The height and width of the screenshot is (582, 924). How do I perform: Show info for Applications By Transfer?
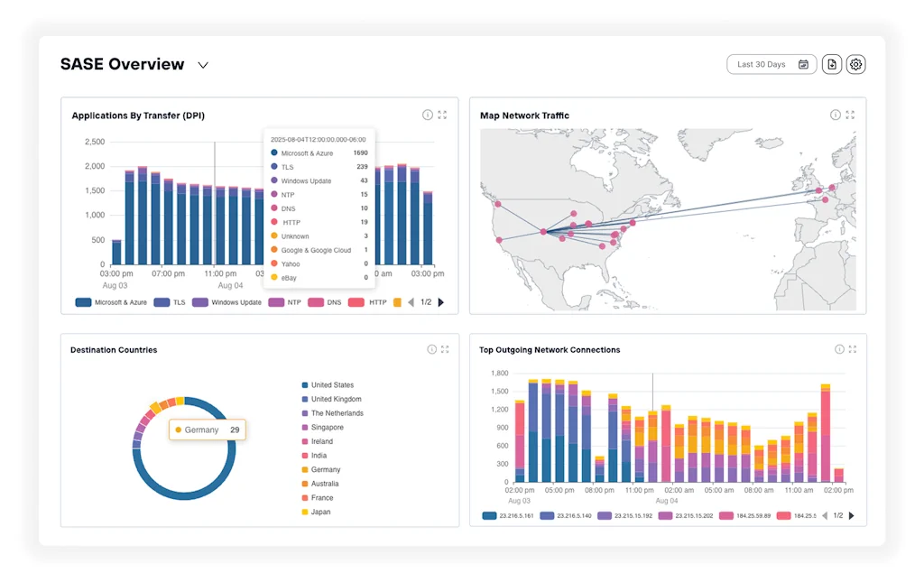point(428,115)
